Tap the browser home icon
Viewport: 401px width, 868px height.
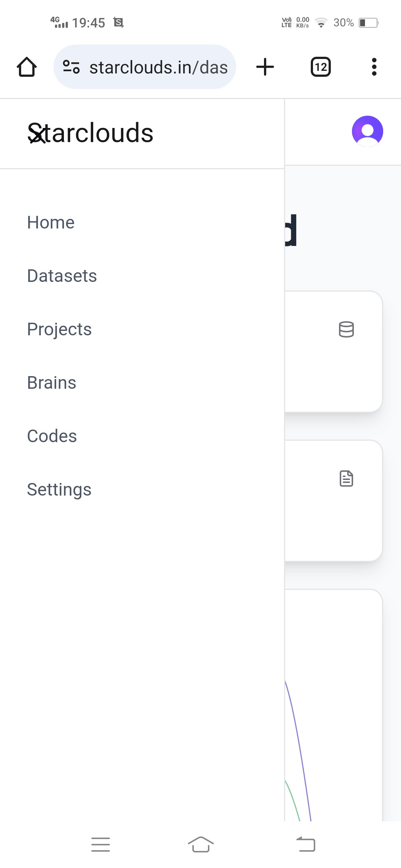pos(27,67)
